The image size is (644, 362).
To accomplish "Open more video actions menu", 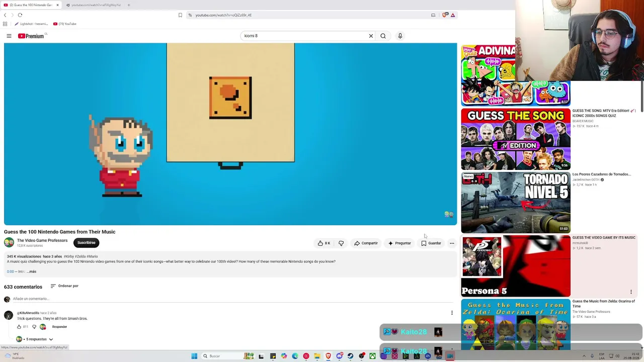I will [452, 243].
